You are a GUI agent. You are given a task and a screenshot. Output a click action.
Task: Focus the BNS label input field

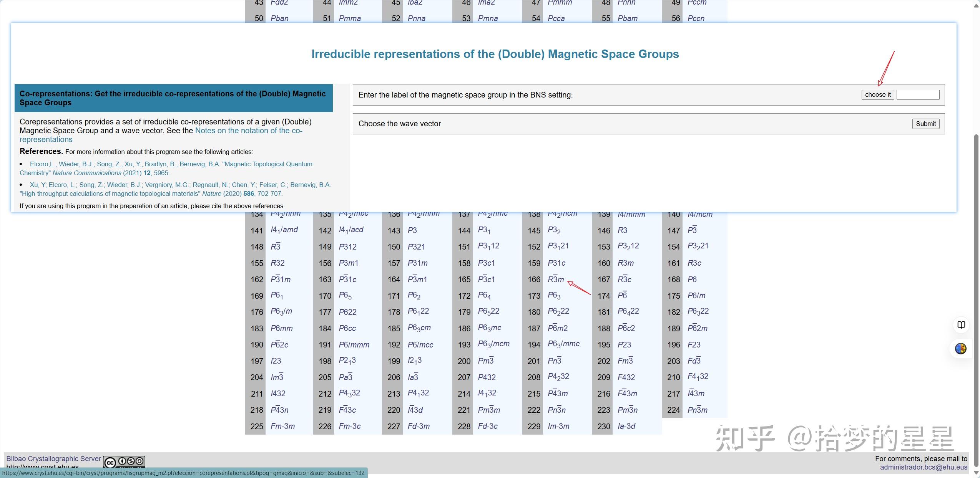pyautogui.click(x=918, y=95)
